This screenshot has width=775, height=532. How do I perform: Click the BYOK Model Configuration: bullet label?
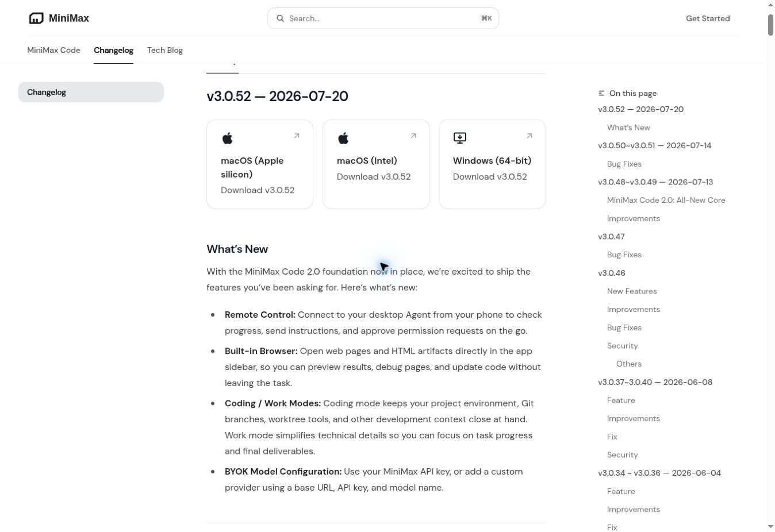(x=283, y=472)
